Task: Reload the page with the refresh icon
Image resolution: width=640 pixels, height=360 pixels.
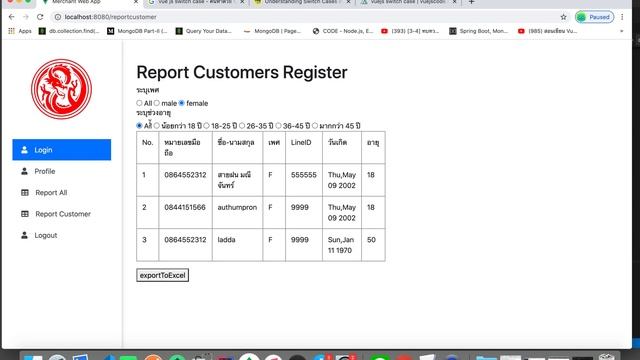Action: (40, 17)
